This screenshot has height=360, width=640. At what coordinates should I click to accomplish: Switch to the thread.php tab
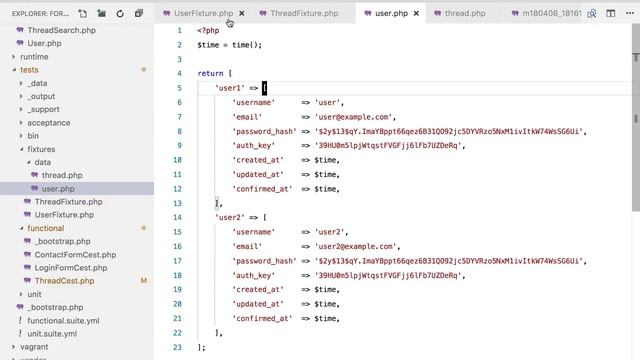465,13
